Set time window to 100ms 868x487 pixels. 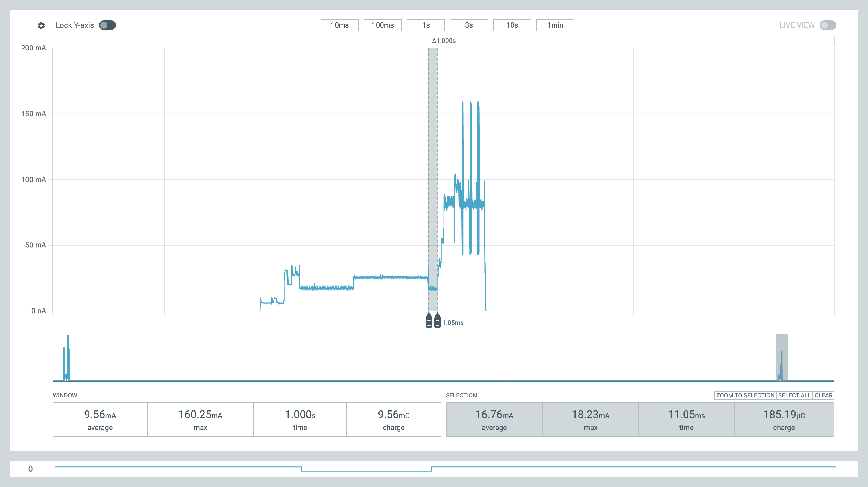[383, 25]
